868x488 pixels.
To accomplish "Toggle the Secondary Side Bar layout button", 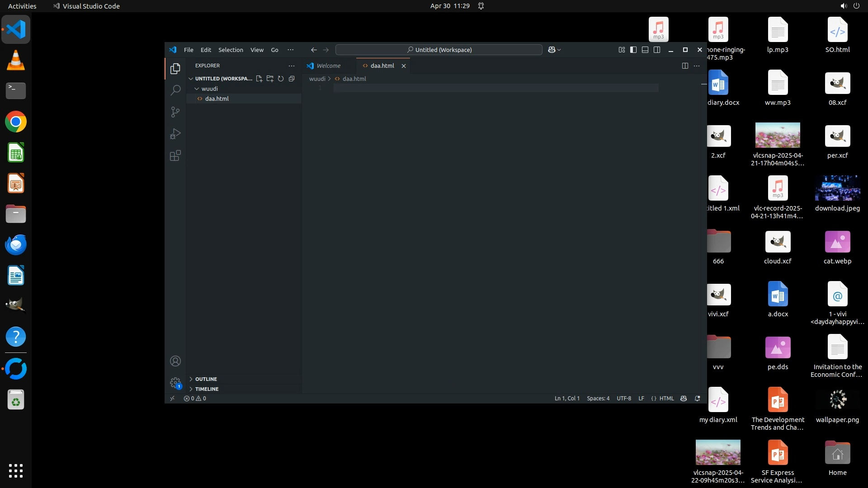I will [x=657, y=50].
